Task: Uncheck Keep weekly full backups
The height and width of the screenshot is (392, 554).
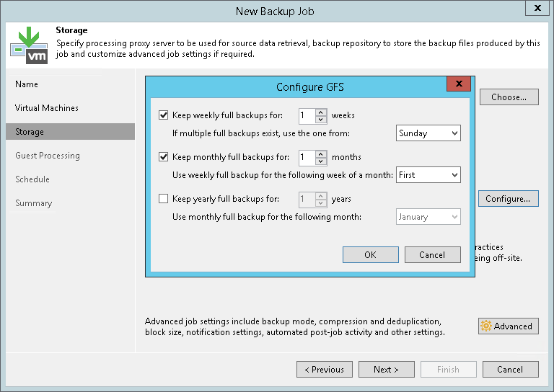Action: 163,115
